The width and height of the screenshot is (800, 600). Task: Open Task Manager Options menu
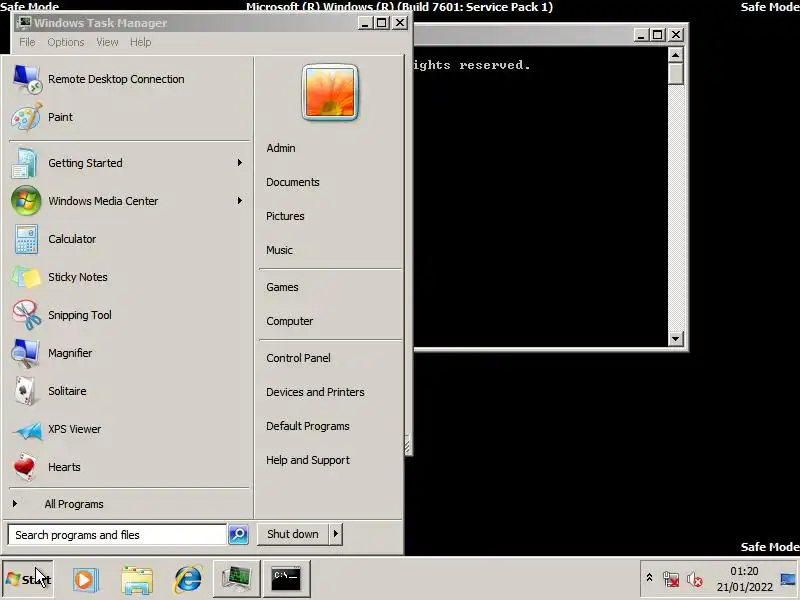click(x=66, y=42)
